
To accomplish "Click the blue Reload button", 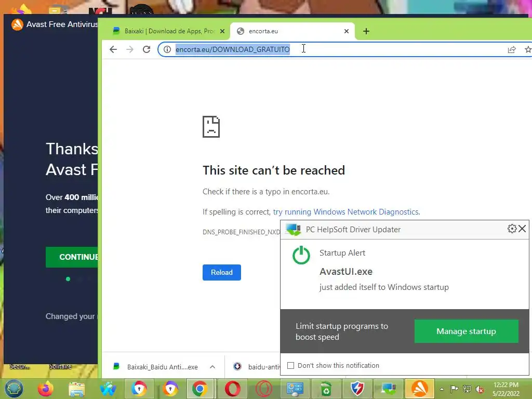I will click(221, 272).
